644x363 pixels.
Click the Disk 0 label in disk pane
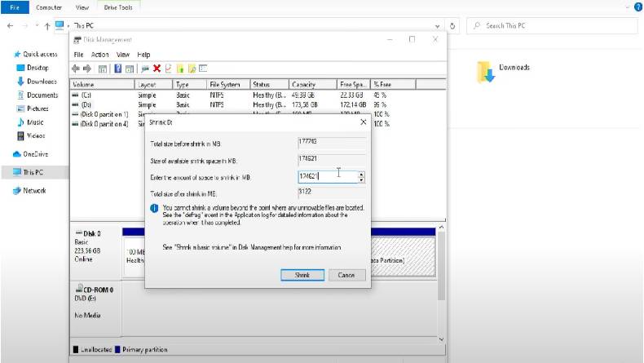tap(92, 233)
